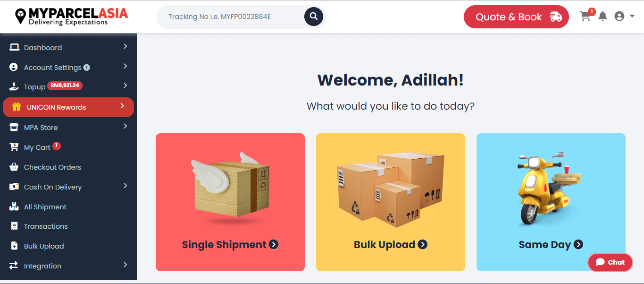Click the Single Shipment arrow icon
This screenshot has width=644, height=284.
274,244
